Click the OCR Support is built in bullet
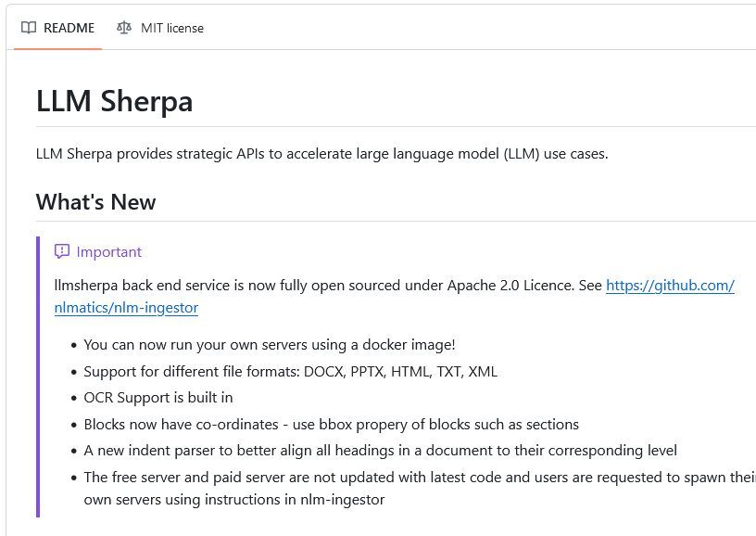The image size is (756, 536). [158, 398]
